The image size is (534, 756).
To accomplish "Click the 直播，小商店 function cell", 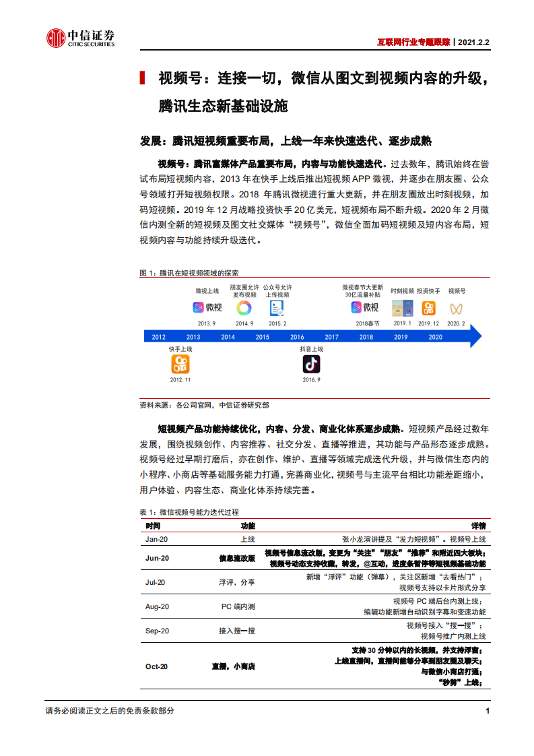I will click(234, 666).
